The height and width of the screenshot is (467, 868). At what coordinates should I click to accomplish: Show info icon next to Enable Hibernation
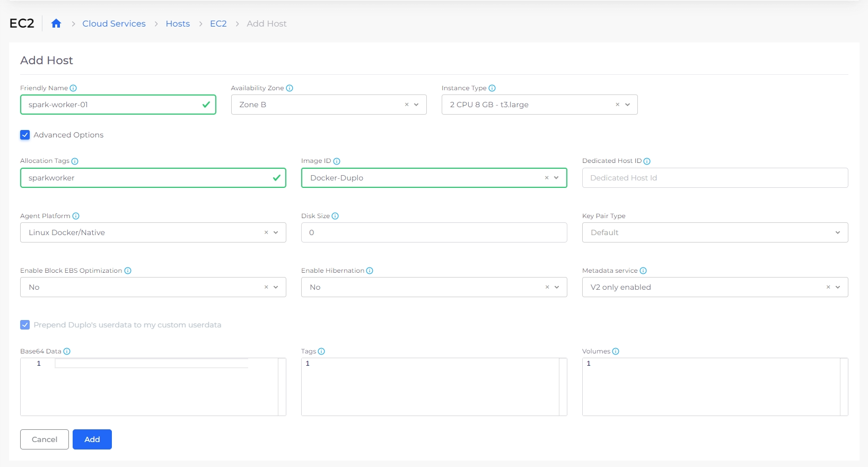(x=370, y=271)
